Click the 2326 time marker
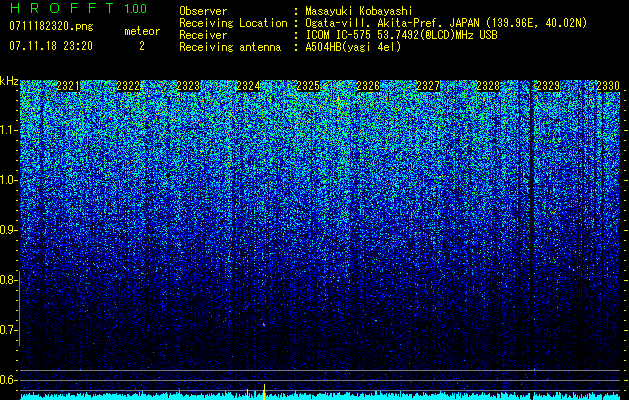The width and height of the screenshot is (629, 400). 368,86
